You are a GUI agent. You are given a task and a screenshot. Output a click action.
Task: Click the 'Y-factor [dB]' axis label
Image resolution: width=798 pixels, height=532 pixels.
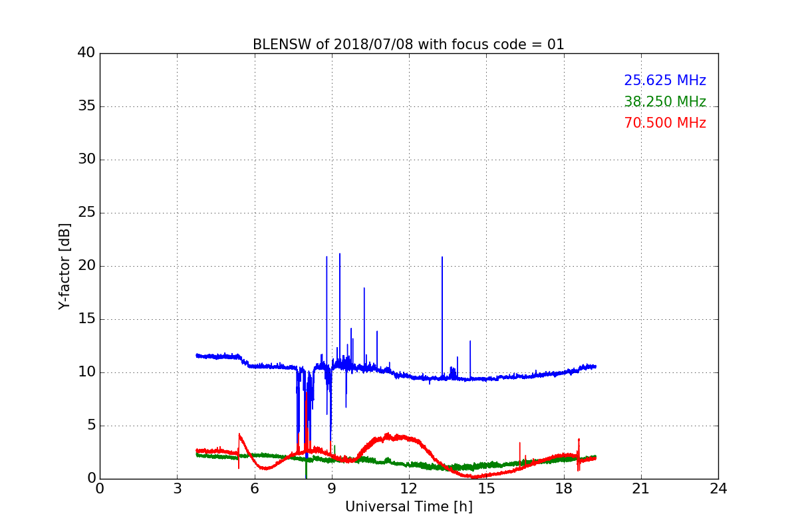[x=65, y=266]
